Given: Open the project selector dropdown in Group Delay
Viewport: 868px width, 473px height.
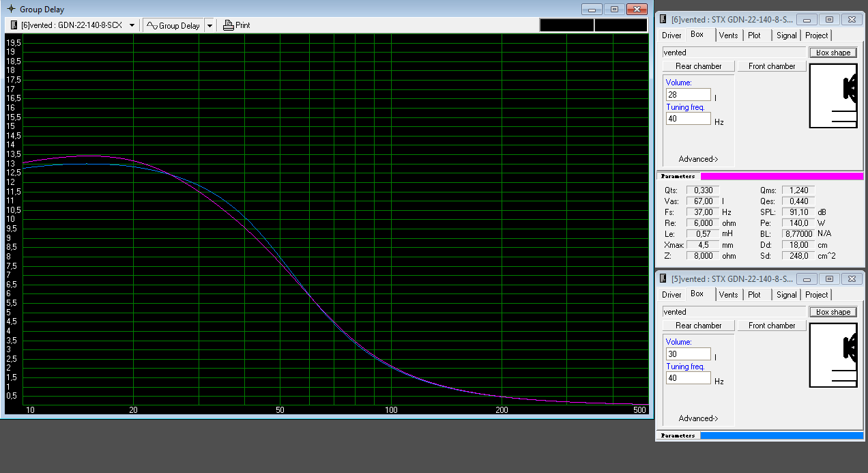Looking at the screenshot, I should [132, 25].
